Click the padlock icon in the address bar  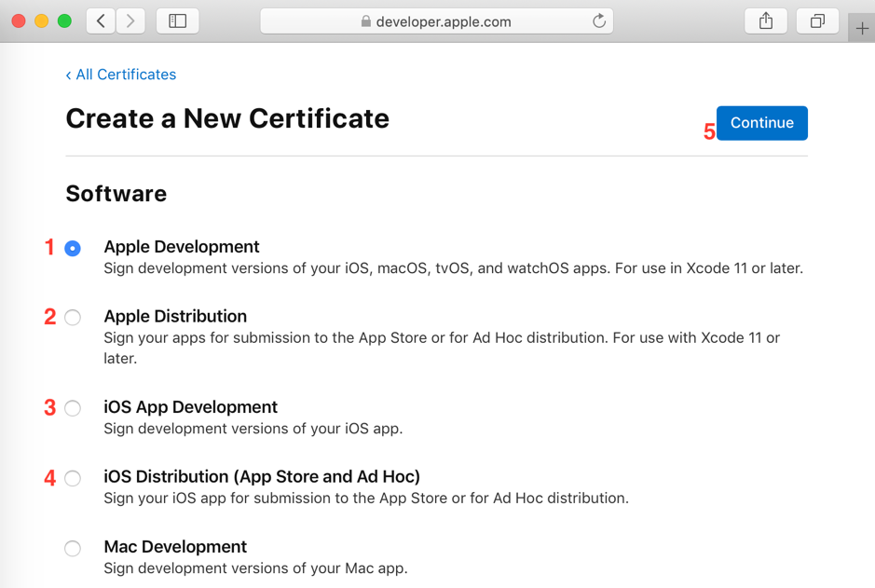[366, 21]
